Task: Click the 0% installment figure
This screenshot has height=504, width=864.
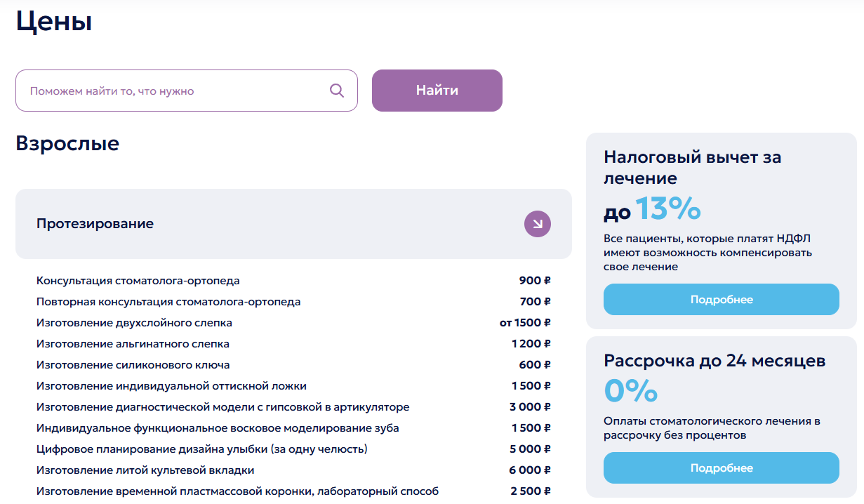Action: point(630,391)
